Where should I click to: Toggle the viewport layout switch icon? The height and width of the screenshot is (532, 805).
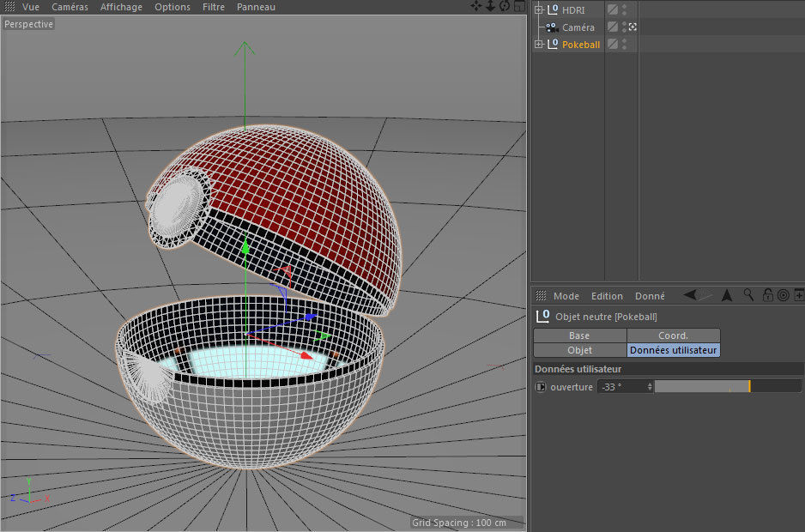pyautogui.click(x=519, y=6)
